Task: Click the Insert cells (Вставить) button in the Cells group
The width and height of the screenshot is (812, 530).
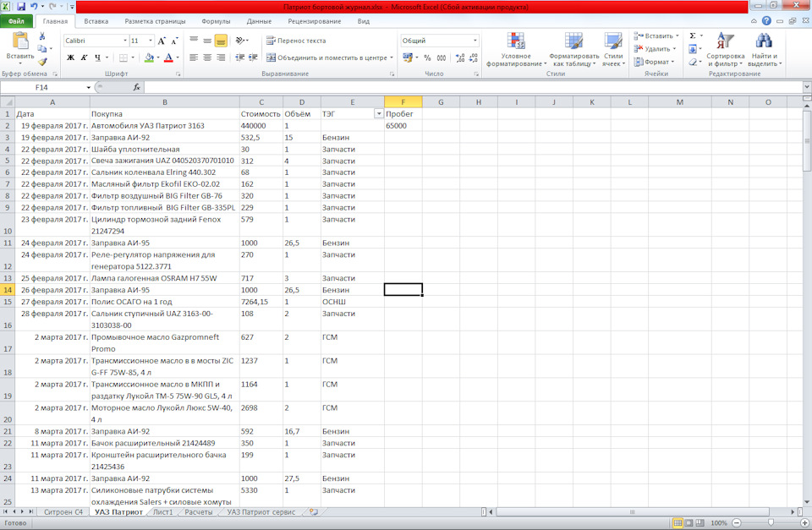Action: pyautogui.click(x=656, y=36)
